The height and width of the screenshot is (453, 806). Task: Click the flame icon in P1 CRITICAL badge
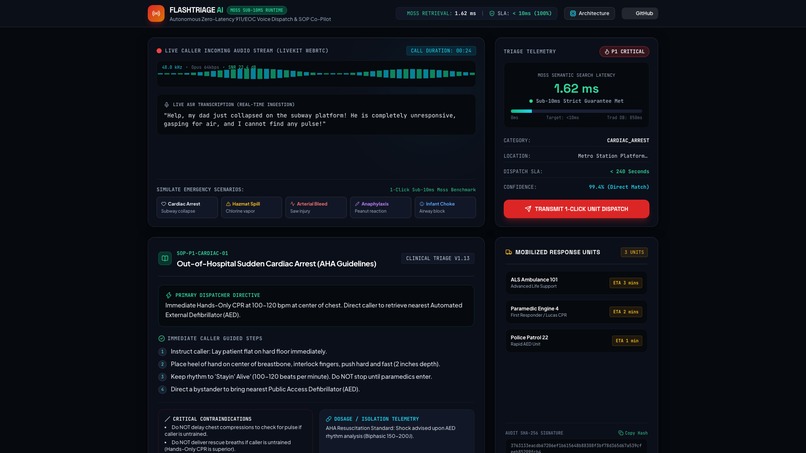pyautogui.click(x=607, y=51)
